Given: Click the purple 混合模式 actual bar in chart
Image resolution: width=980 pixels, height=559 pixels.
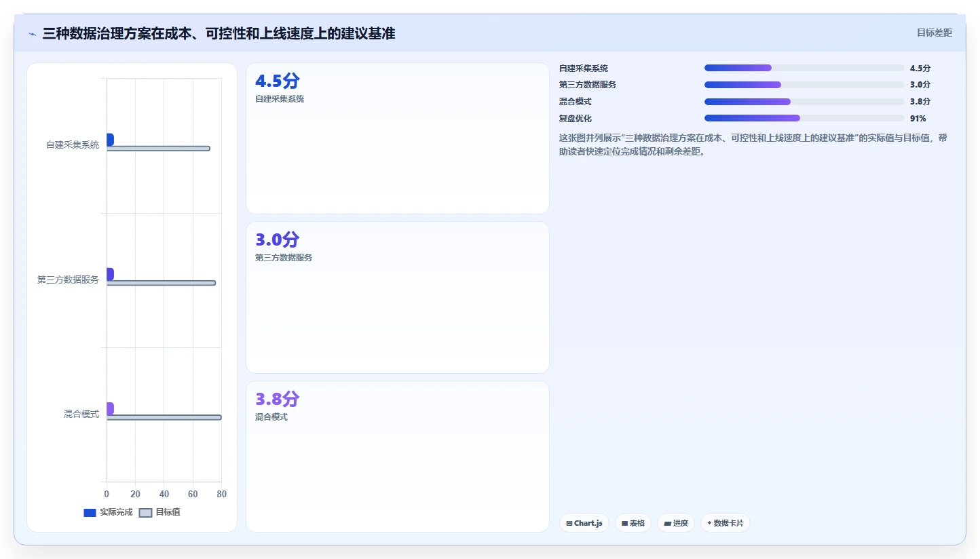Looking at the screenshot, I should click(x=110, y=408).
